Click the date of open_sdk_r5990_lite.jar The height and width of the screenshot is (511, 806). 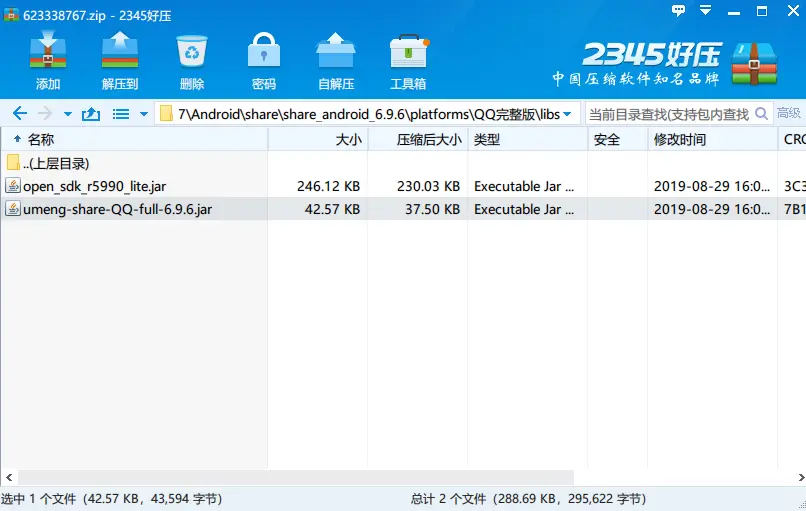tap(712, 186)
